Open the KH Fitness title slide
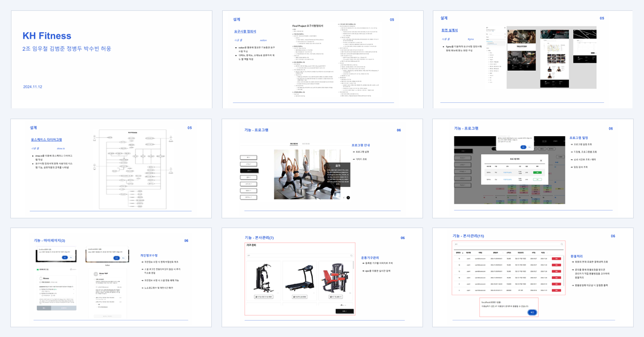This screenshot has height=337, width=644. [x=111, y=59]
